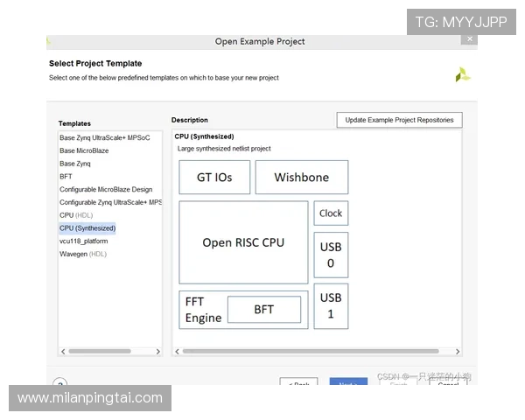Screen dimensions: 525x420
Task: Click the Vivado icon in the title bar
Action: coord(48,41)
